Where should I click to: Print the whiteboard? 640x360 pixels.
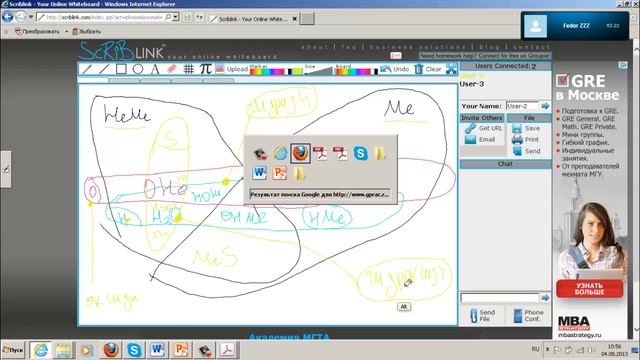[525, 140]
